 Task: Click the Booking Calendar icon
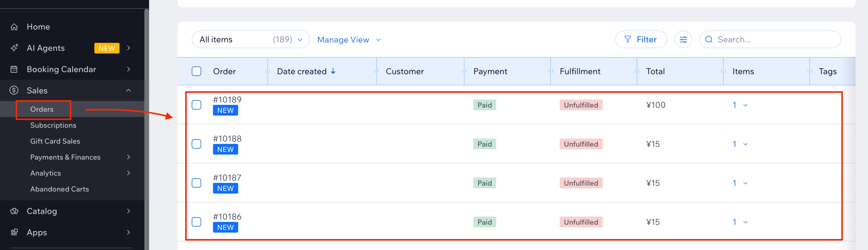14,69
